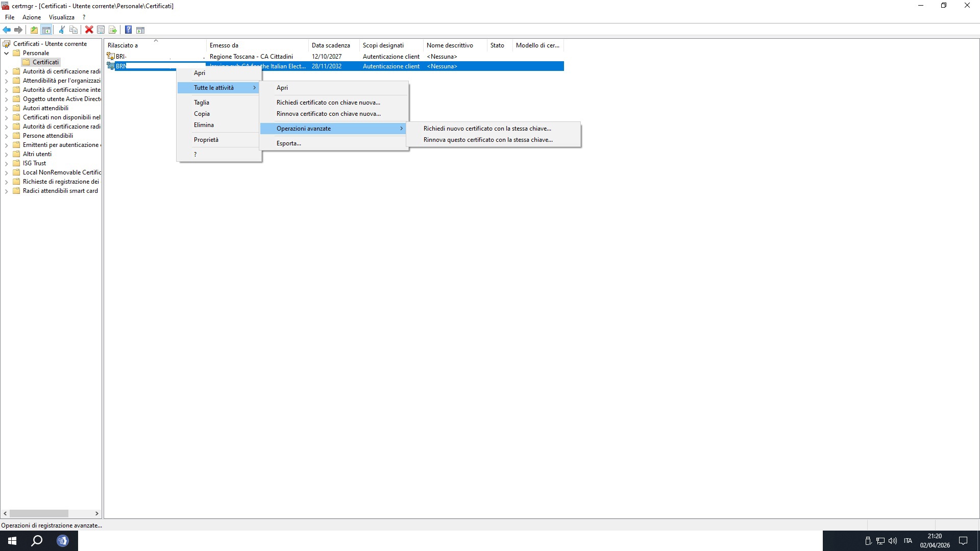Screen dimensions: 980x551
Task: Toggle the Show/Hide action pane icon
Action: click(x=140, y=30)
